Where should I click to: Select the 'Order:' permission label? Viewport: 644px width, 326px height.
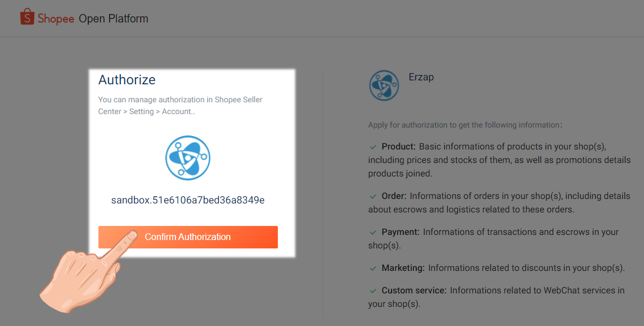click(x=394, y=196)
